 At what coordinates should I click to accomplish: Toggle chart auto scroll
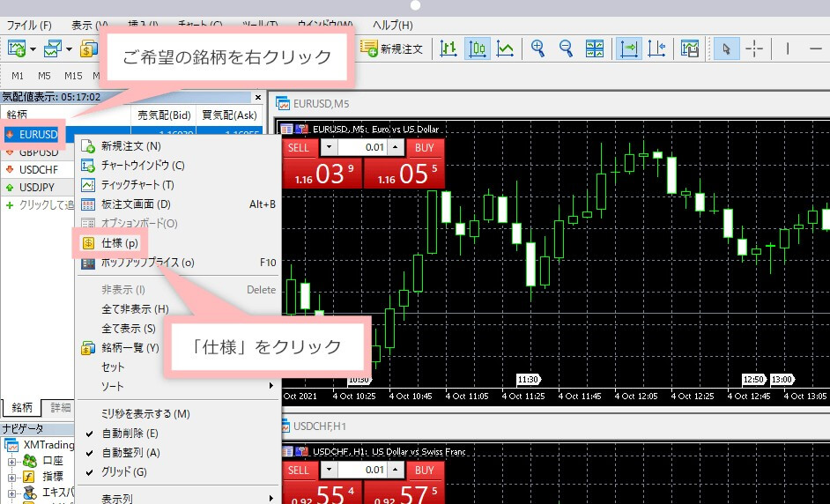[628, 49]
